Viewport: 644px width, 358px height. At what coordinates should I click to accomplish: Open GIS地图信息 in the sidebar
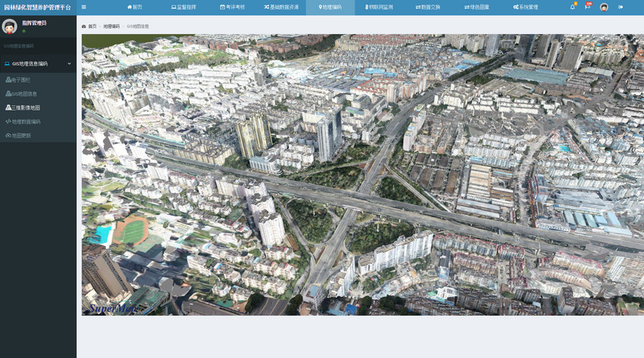24,94
